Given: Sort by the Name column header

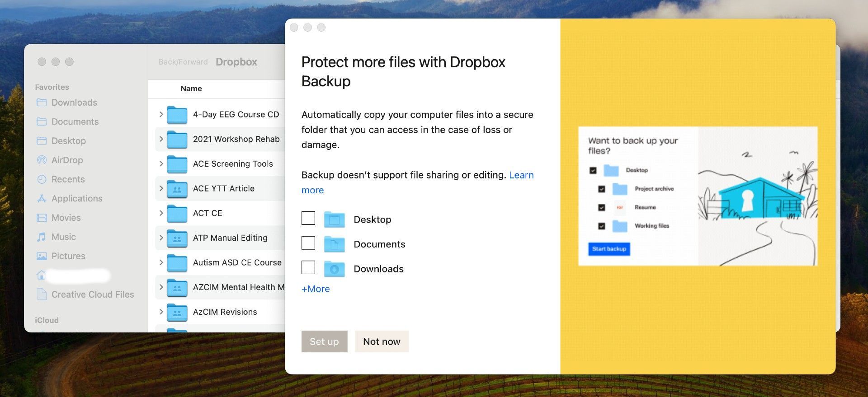Looking at the screenshot, I should 191,89.
